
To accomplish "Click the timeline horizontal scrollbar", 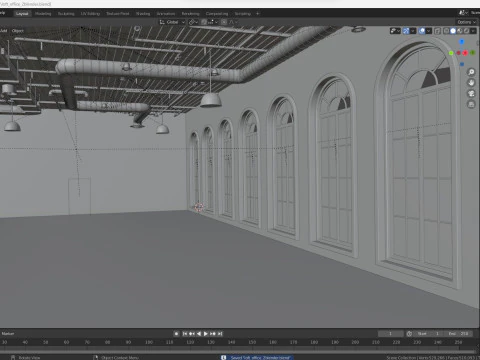I will tap(238, 351).
